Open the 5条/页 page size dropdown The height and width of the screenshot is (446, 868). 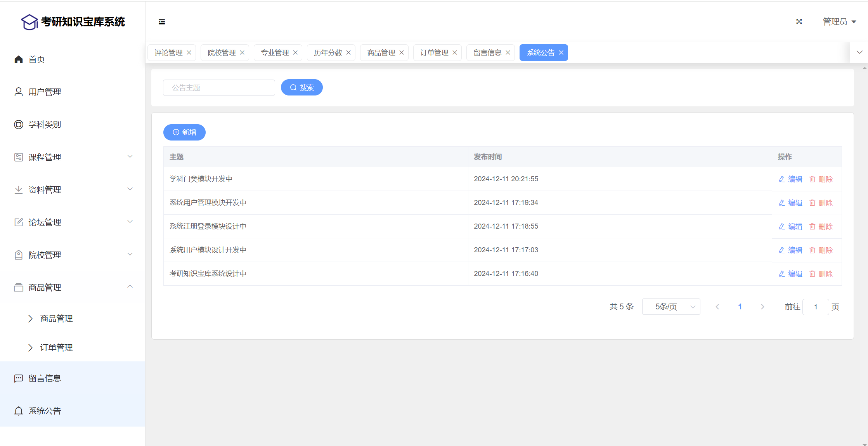(671, 307)
